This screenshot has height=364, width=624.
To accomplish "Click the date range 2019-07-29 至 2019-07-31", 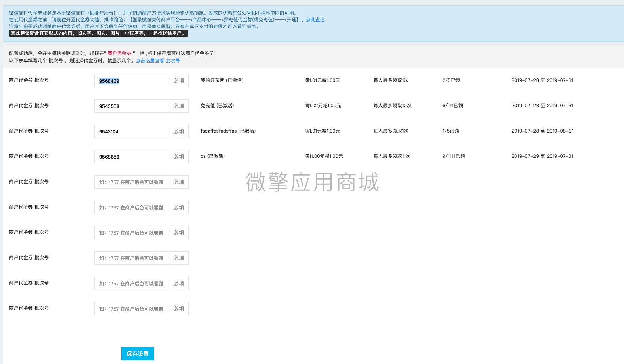I will coord(542,156).
